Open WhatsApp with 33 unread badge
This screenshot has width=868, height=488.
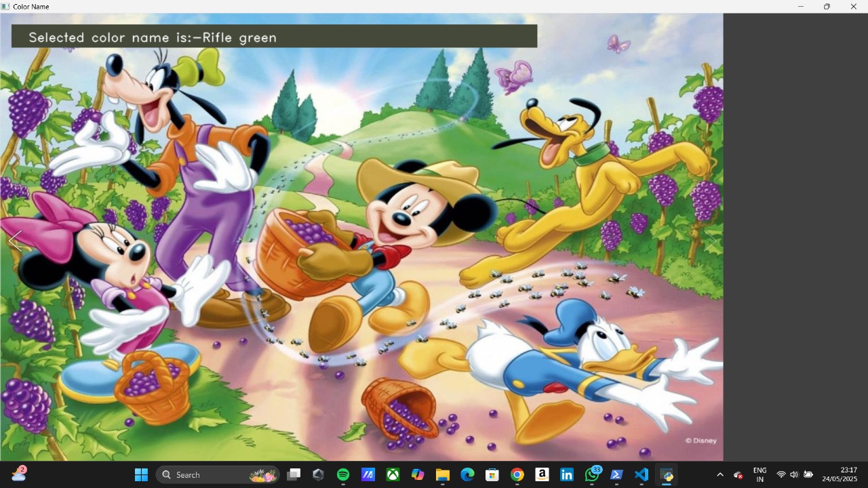(593, 474)
